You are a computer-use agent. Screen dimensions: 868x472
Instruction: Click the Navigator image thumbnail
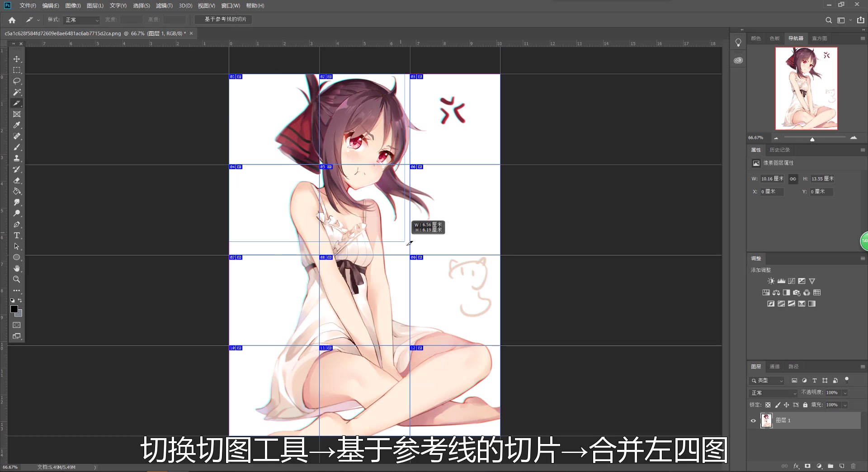[806, 89]
